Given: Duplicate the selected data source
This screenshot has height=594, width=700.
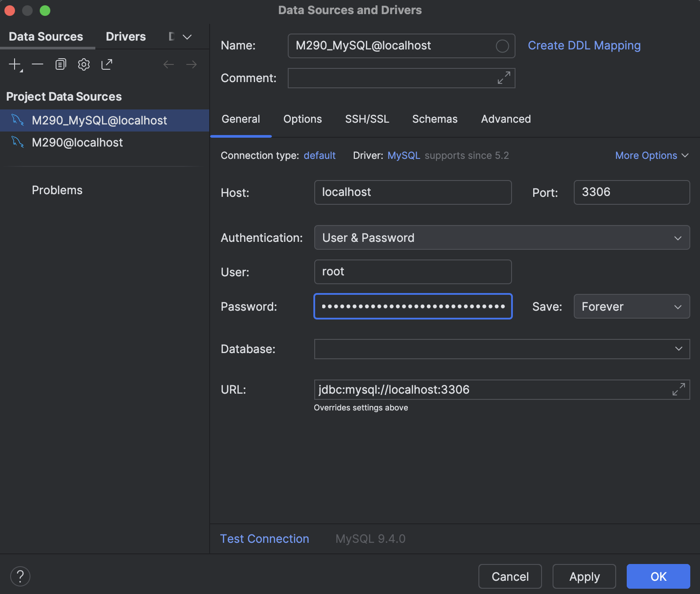Looking at the screenshot, I should [60, 64].
